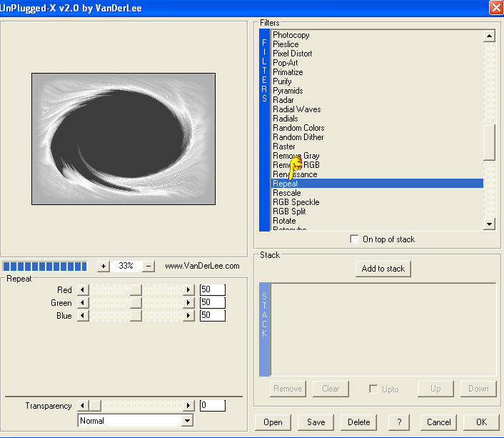Select the Random Colors filter
This screenshot has height=438, width=504.
(298, 128)
